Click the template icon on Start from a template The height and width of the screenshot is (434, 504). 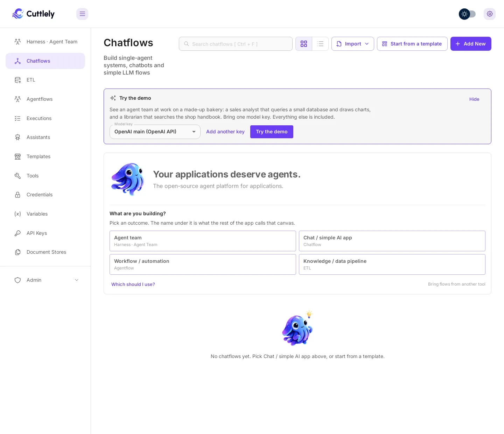tap(385, 44)
